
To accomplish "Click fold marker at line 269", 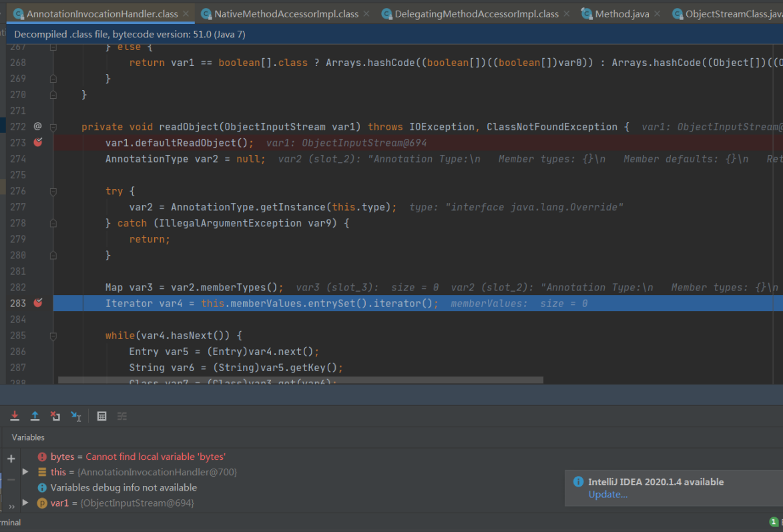I will (53, 79).
